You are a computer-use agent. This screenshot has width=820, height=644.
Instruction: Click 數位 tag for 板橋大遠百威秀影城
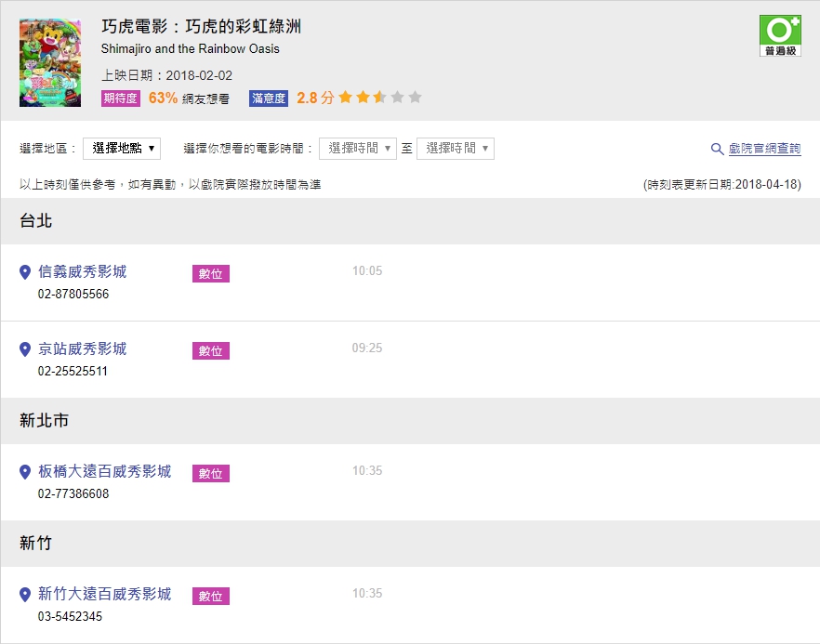pyautogui.click(x=211, y=473)
